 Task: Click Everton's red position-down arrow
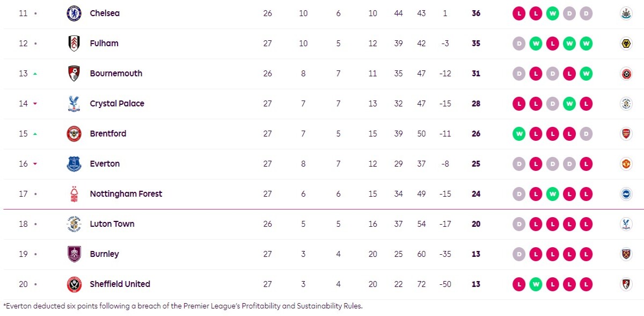[35, 164]
